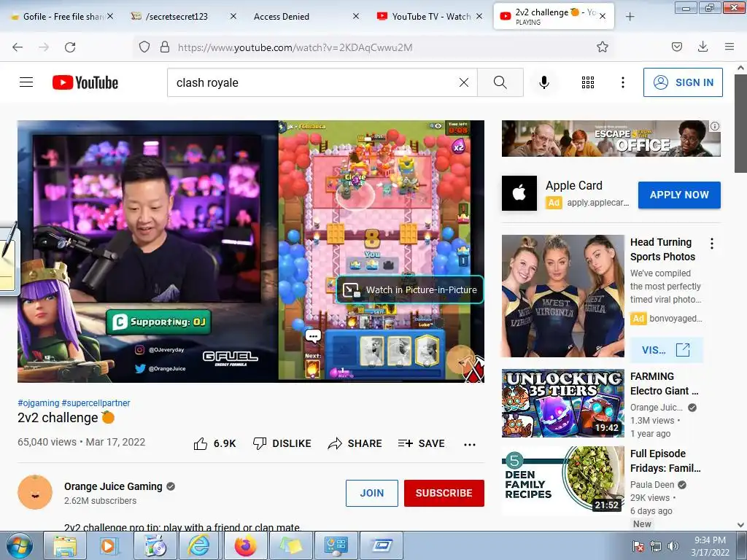Click the DISLIKE button
Viewport: 747px width, 560px height.
tap(282, 443)
